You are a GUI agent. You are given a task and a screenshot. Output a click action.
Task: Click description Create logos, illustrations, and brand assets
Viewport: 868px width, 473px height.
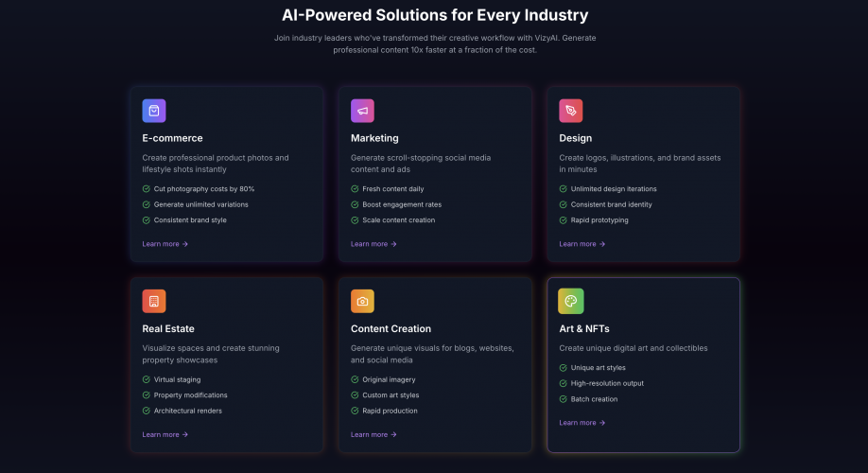click(x=640, y=164)
